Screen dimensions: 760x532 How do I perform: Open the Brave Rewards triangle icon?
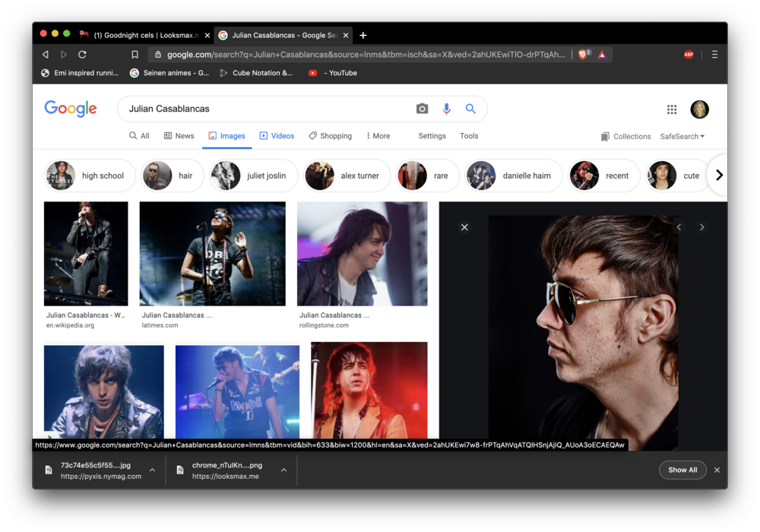pos(602,55)
